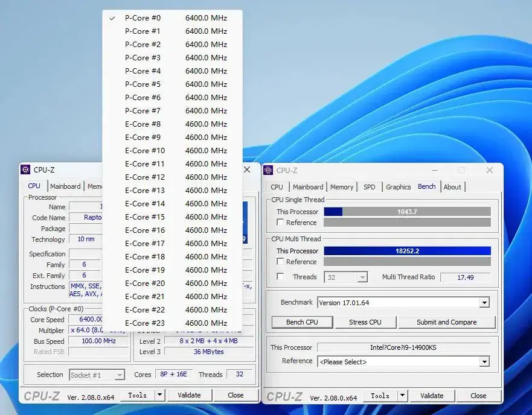
Task: Click the Bench CPU button
Action: click(x=302, y=322)
